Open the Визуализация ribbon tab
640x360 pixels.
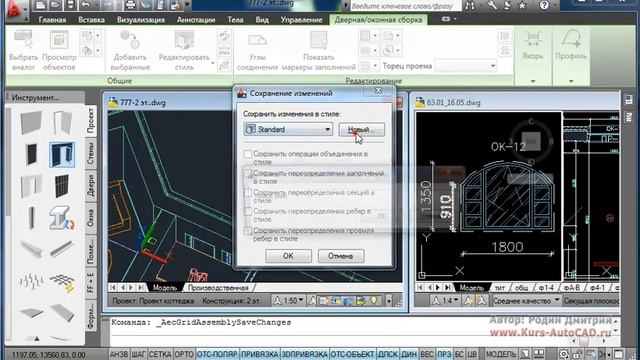pyautogui.click(x=141, y=19)
